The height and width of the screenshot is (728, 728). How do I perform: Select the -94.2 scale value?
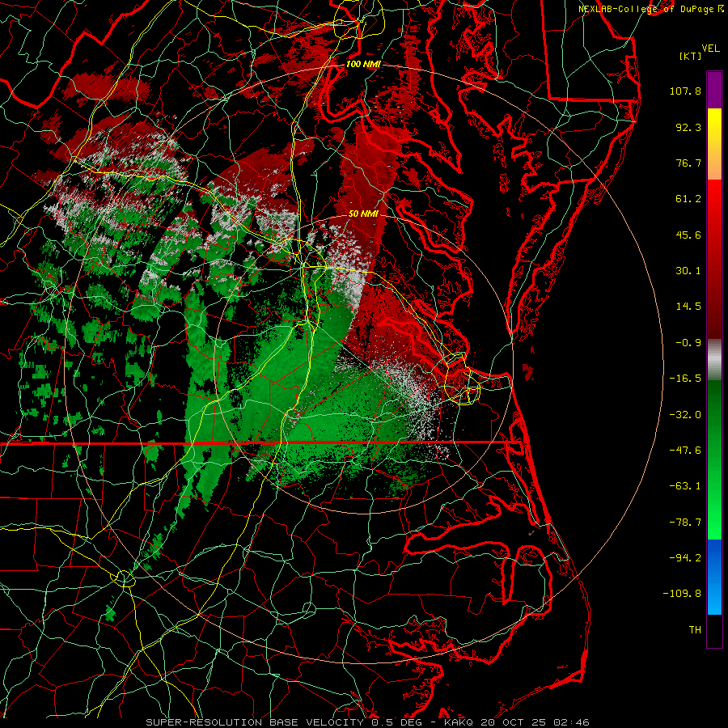pyautogui.click(x=685, y=557)
